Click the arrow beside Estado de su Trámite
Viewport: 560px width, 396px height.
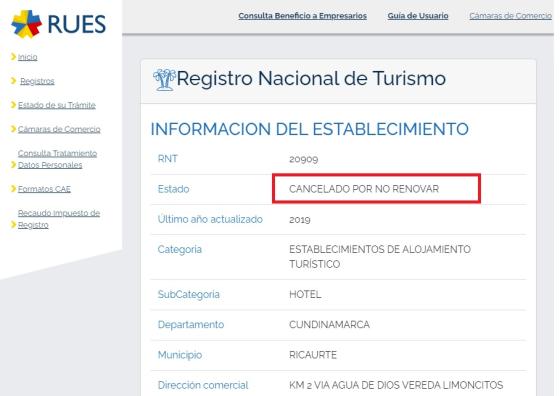tap(14, 105)
